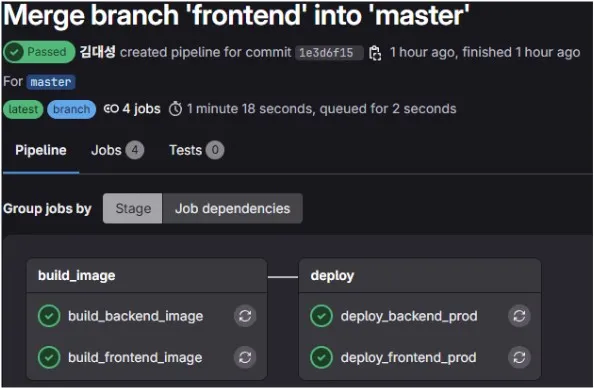Open the build_frontend_image job
The image size is (594, 388).
pos(135,357)
